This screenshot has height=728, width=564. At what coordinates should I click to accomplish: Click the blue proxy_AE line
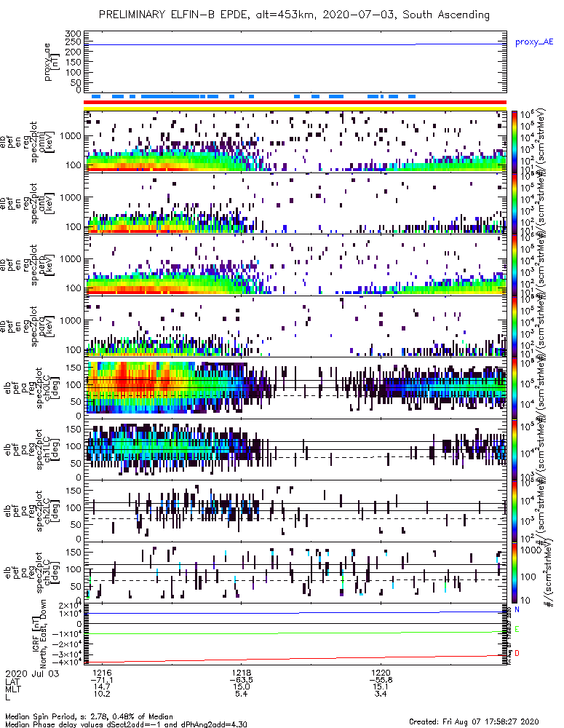(x=295, y=44)
